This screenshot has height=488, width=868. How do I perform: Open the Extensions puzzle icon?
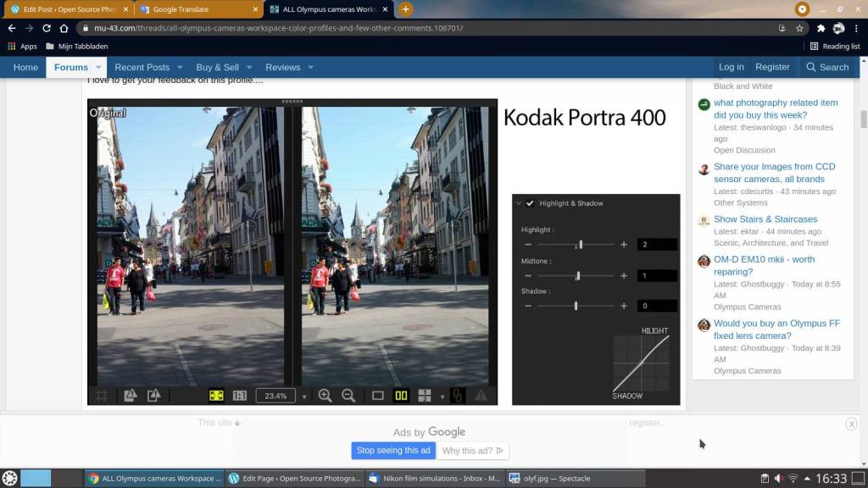point(821,28)
